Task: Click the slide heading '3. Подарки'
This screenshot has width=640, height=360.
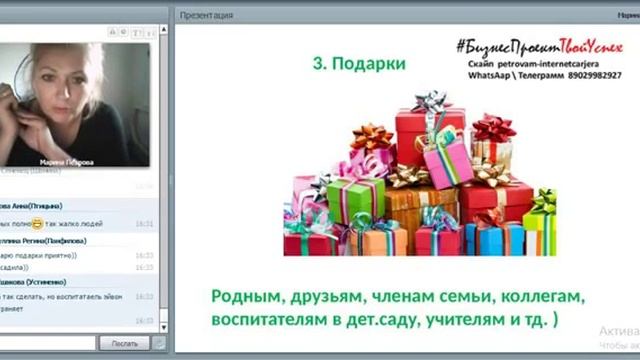Action: coord(359,63)
